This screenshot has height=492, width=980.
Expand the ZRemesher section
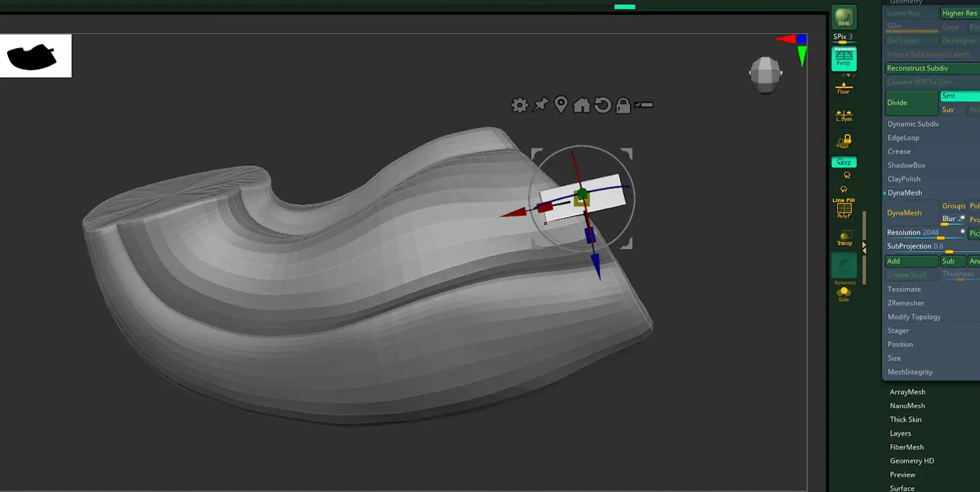tap(906, 303)
